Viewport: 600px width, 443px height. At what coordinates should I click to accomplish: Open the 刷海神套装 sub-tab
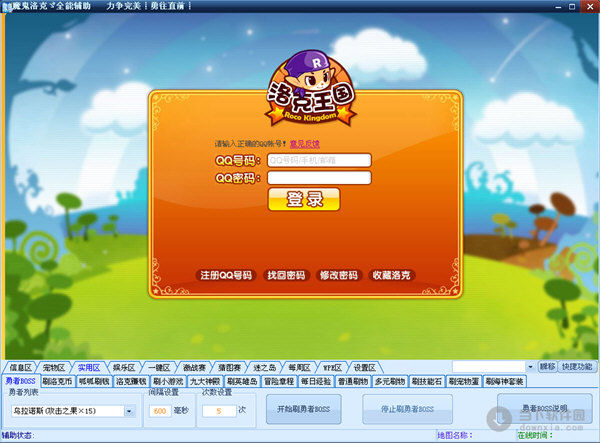click(505, 381)
